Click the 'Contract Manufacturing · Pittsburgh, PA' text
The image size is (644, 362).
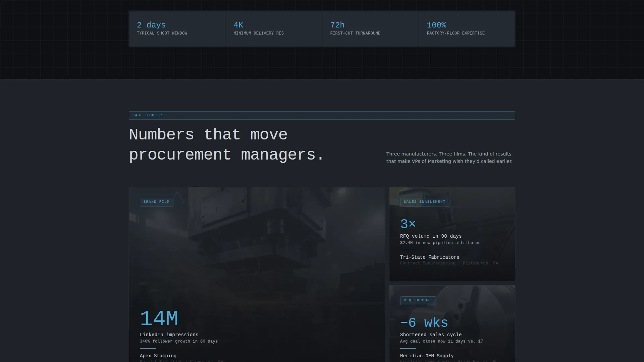coord(449,263)
